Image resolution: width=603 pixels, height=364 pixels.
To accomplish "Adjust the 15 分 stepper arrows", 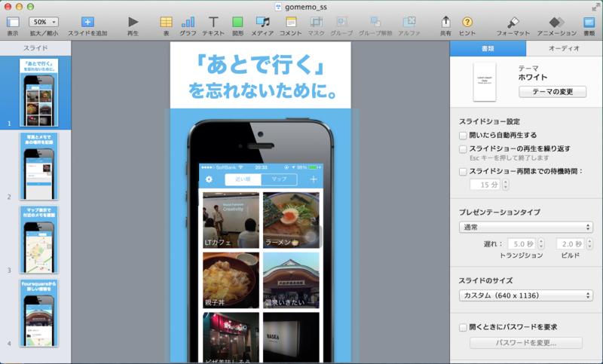I will (x=506, y=185).
